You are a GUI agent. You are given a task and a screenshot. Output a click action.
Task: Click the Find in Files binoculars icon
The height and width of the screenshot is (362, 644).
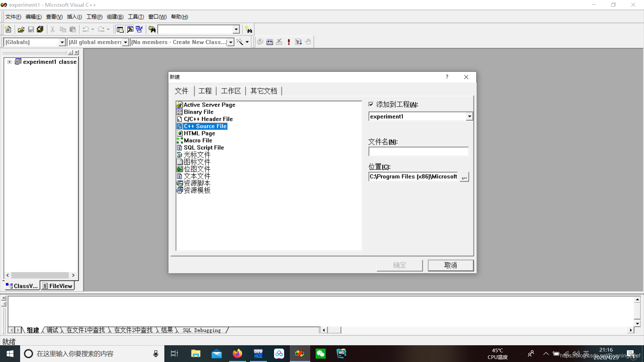point(152,29)
